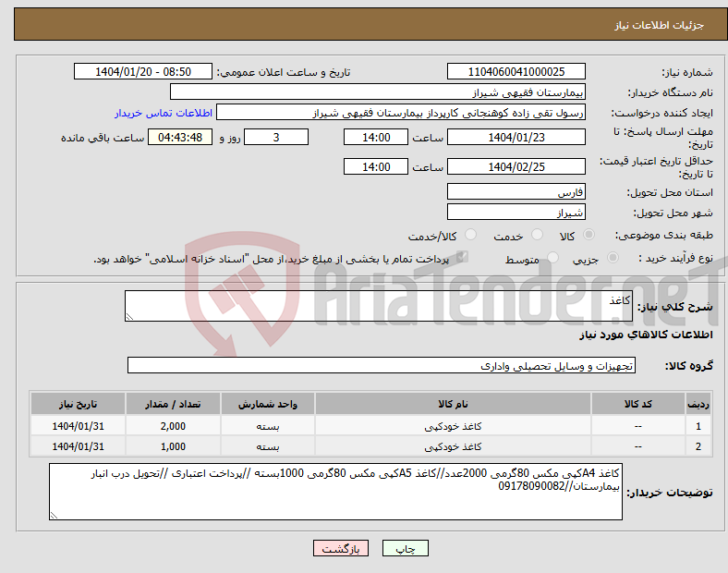The height and width of the screenshot is (573, 728).
Task: Select the کالا/خدمت radio button
Action: pos(471,235)
